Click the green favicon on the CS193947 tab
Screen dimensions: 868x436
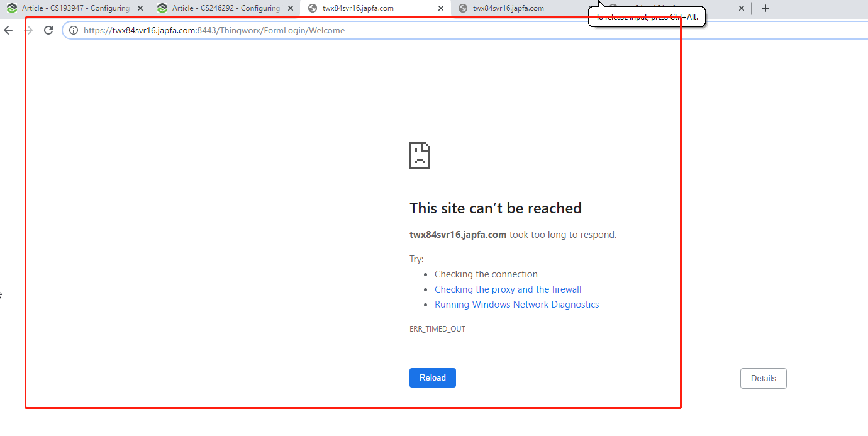tap(11, 8)
